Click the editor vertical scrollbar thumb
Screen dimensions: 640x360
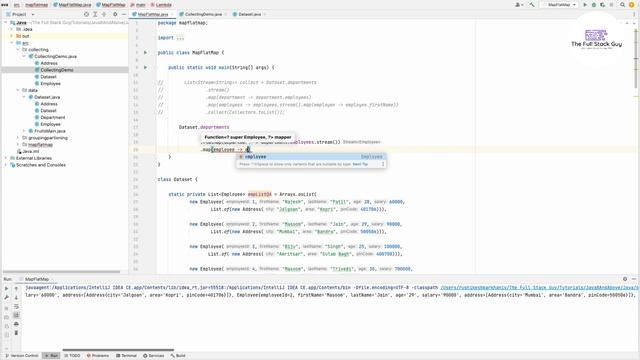click(636, 58)
